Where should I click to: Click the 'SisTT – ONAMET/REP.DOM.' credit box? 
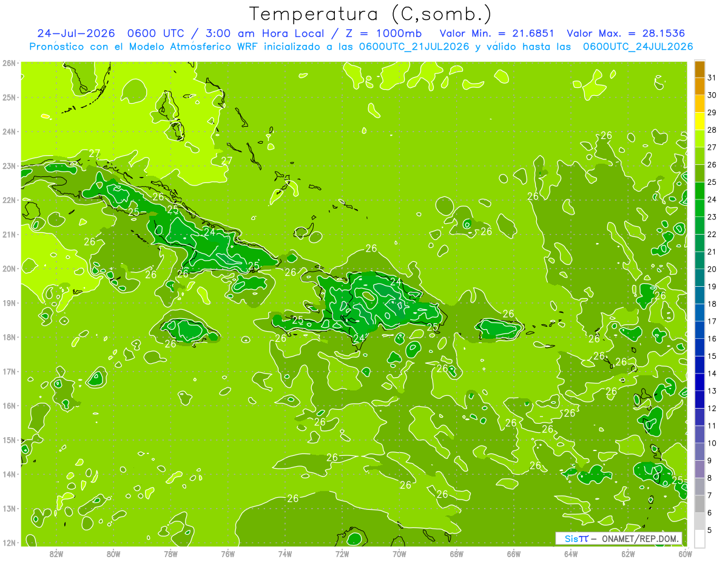pyautogui.click(x=618, y=538)
